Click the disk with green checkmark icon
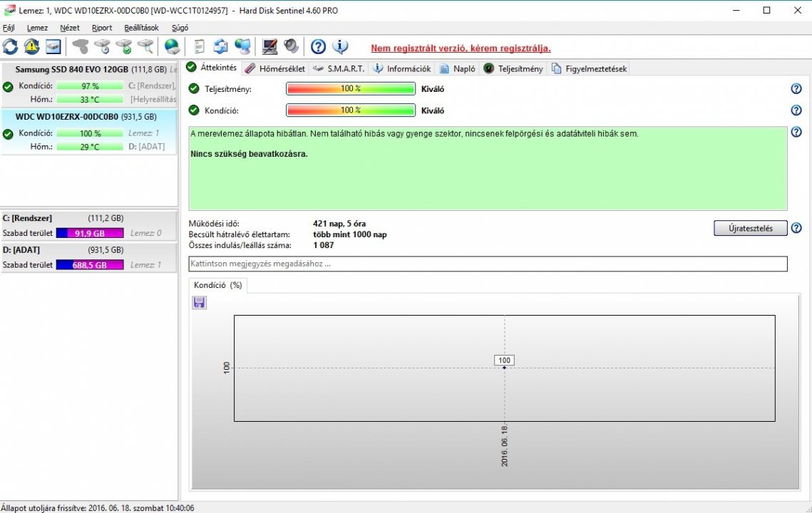This screenshot has width=812, height=513. coord(124,46)
